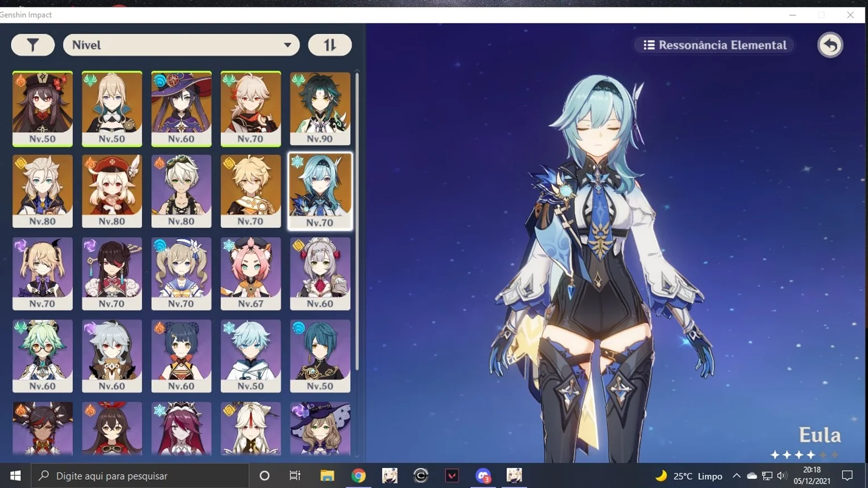Select Xingqiu's character card

point(320,356)
